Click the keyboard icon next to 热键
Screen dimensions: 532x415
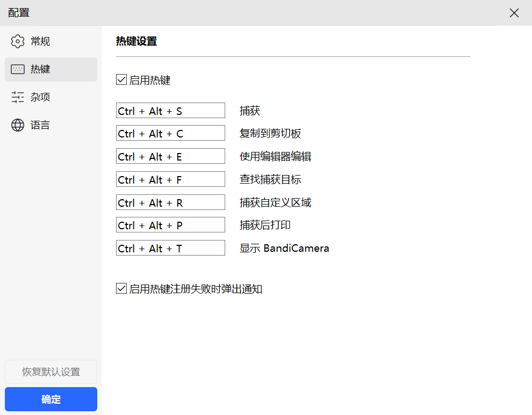coord(18,69)
